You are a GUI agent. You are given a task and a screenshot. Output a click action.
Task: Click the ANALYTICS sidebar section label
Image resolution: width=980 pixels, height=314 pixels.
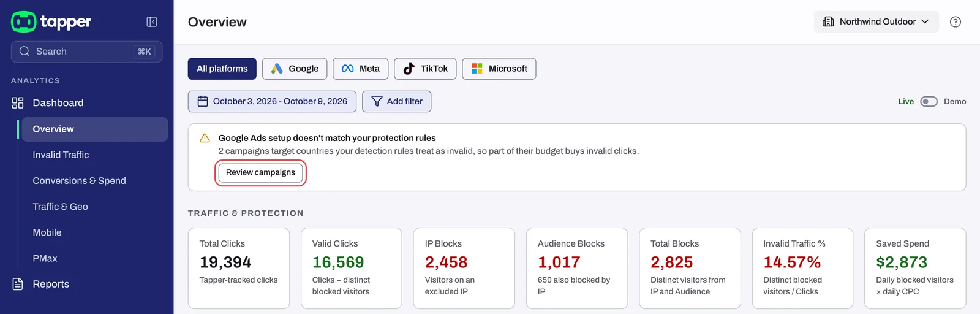(x=36, y=80)
